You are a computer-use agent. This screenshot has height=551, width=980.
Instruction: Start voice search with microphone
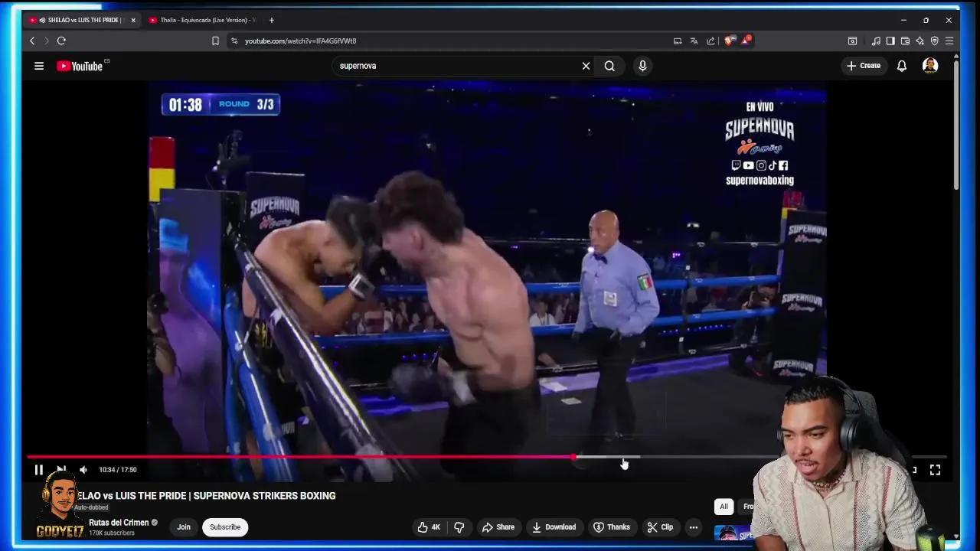tap(642, 66)
